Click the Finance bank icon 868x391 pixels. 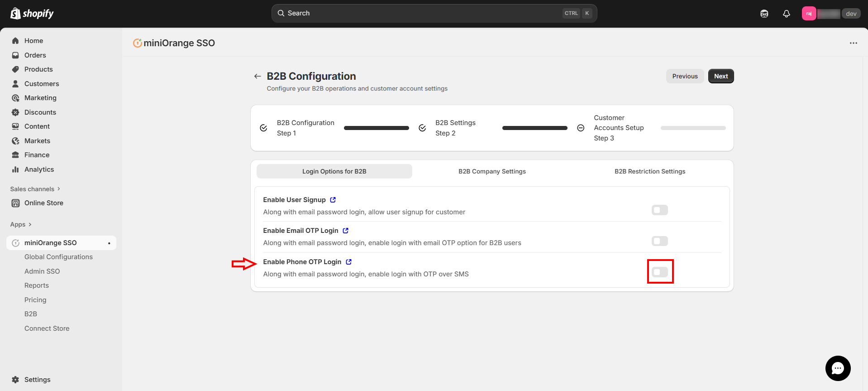click(x=15, y=155)
